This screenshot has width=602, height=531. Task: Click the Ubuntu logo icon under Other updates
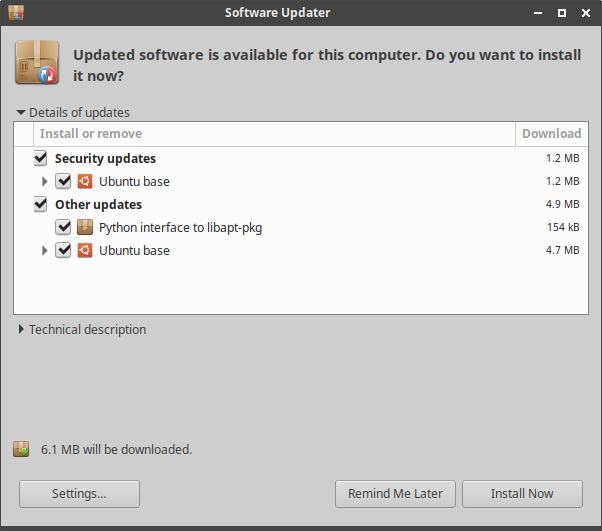point(84,250)
